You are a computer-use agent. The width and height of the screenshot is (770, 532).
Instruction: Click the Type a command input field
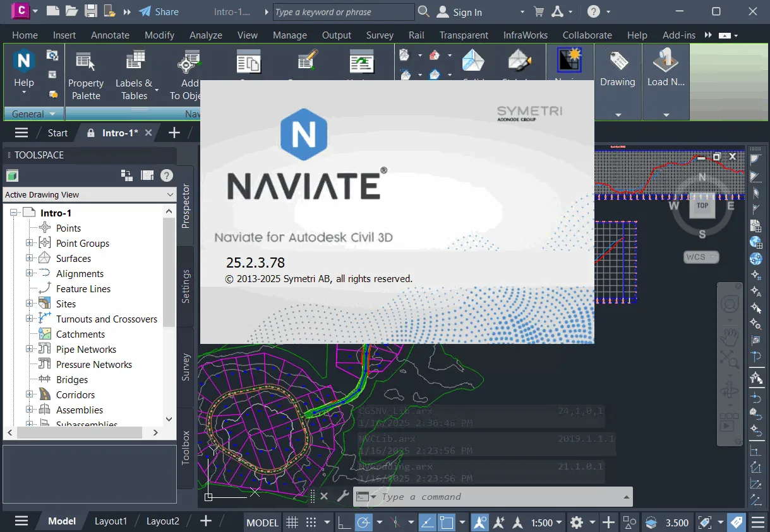pos(493,497)
